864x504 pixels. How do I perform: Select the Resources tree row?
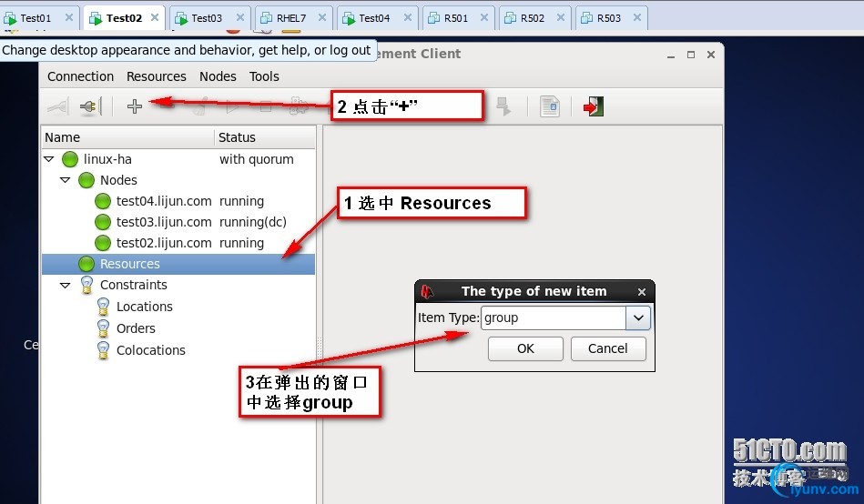tap(178, 264)
